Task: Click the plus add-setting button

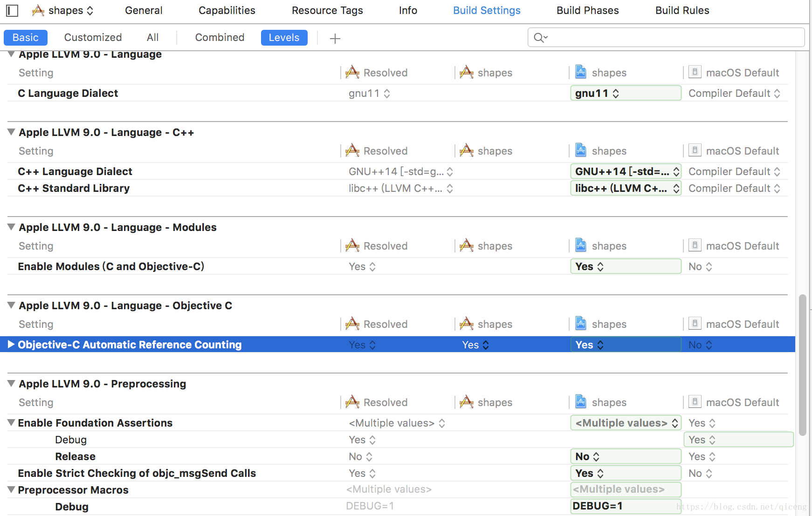Action: pyautogui.click(x=335, y=38)
